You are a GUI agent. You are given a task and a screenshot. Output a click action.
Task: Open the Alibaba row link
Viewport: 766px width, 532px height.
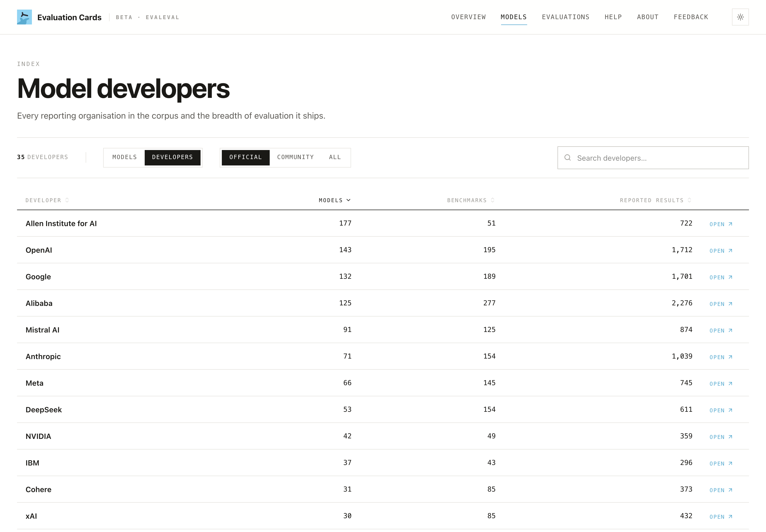(x=721, y=304)
